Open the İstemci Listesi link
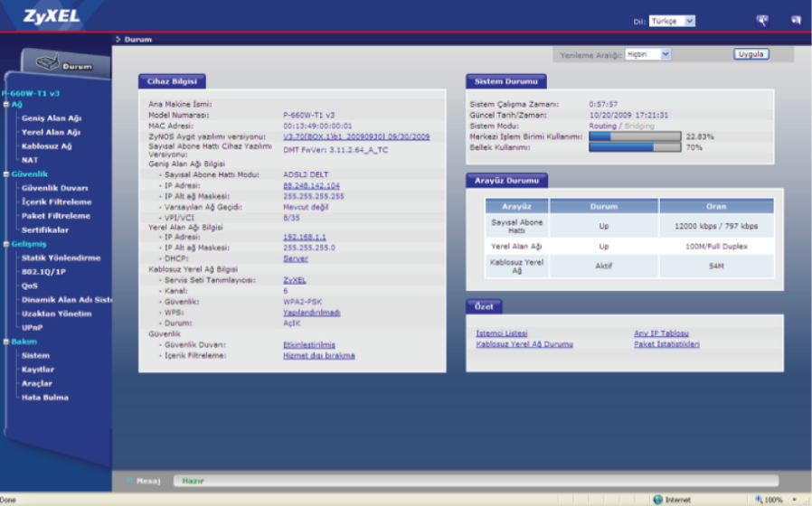This screenshot has height=506, width=812. [x=501, y=333]
